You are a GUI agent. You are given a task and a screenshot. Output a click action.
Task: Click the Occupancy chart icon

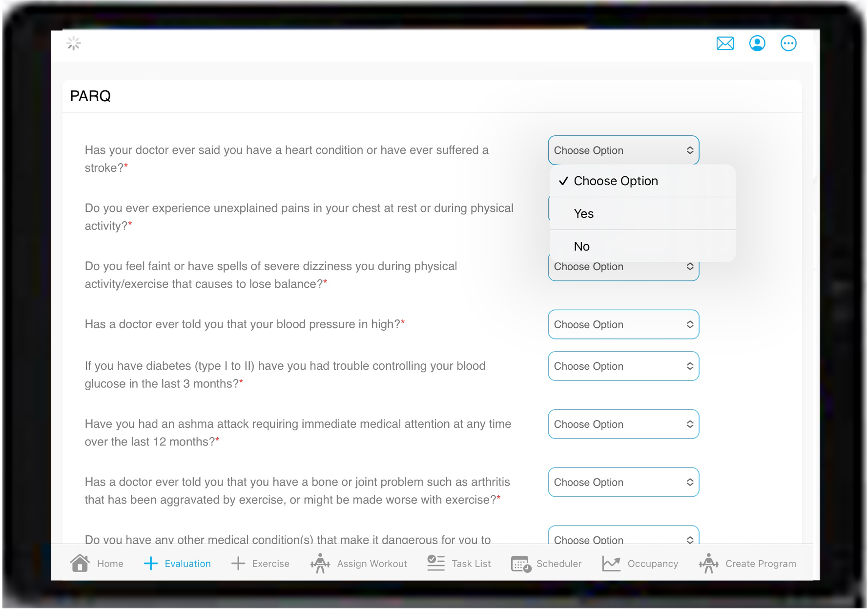point(611,563)
